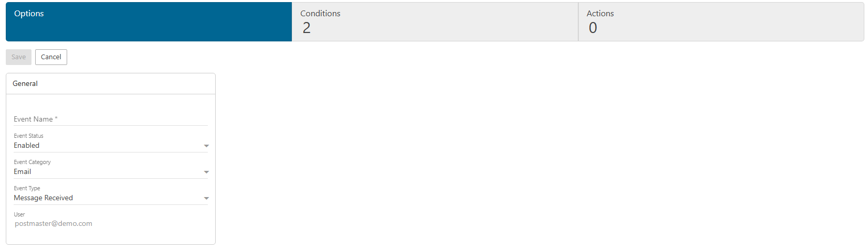Click the Event Status dropdown arrow
Image resolution: width=868 pixels, height=250 pixels.
206,146
